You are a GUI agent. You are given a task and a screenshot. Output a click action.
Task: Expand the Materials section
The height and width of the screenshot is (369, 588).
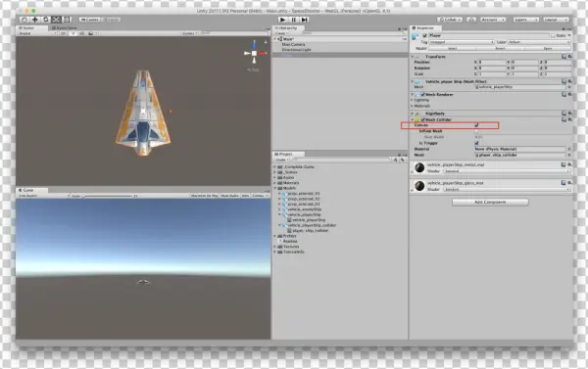point(413,106)
